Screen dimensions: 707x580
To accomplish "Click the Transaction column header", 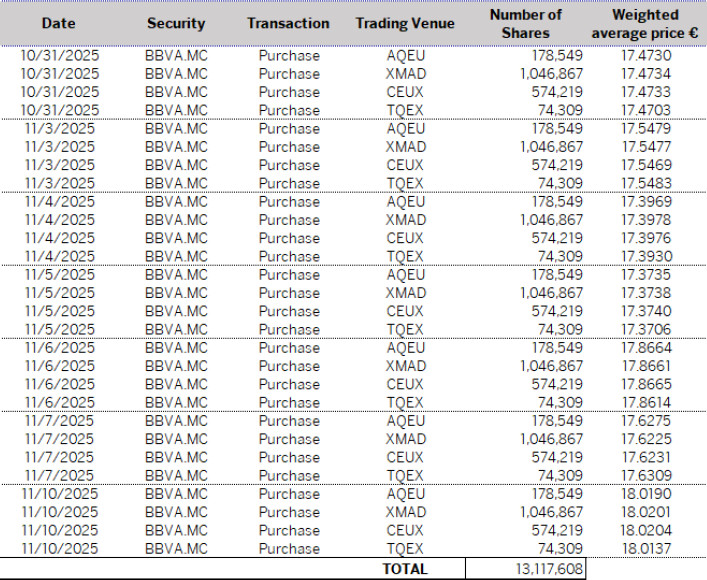I will (x=288, y=23).
